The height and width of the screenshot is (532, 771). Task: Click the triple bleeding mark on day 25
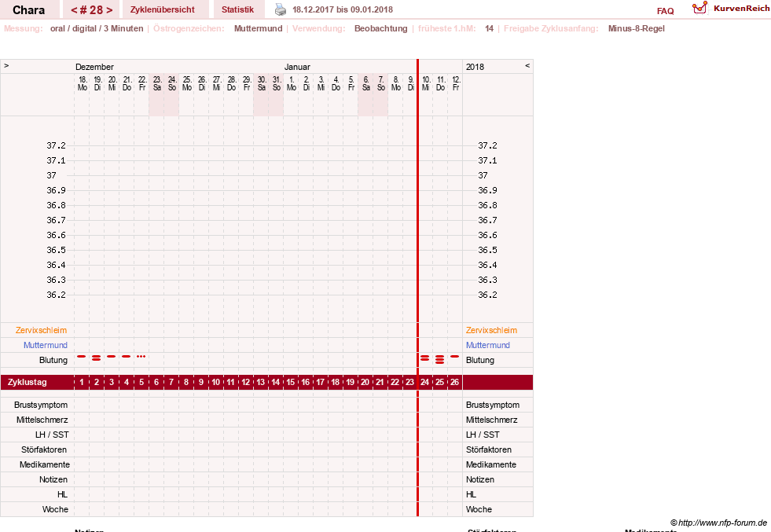(439, 359)
